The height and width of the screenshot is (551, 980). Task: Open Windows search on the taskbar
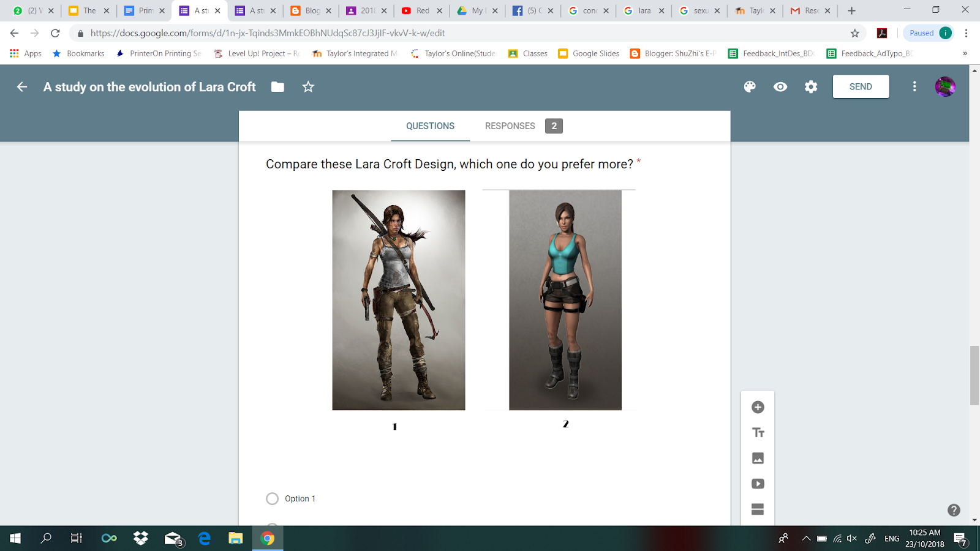[x=46, y=538]
